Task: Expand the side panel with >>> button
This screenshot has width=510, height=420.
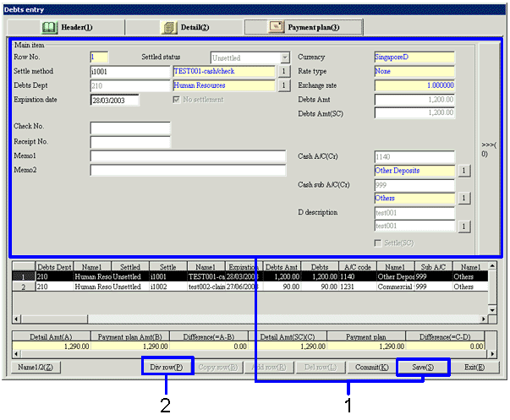Action: tap(489, 148)
